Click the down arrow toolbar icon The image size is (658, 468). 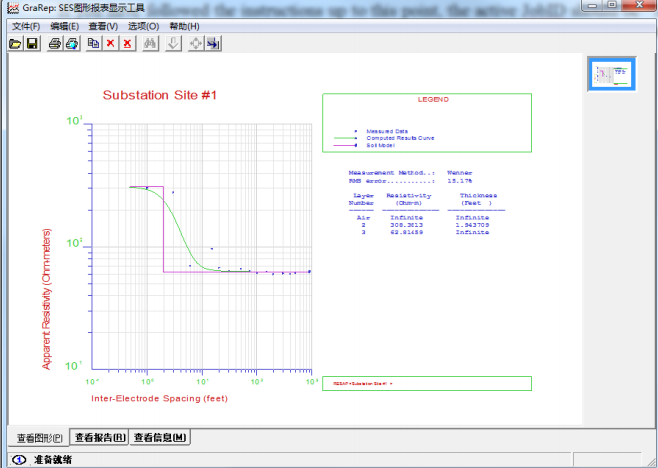[x=173, y=44]
